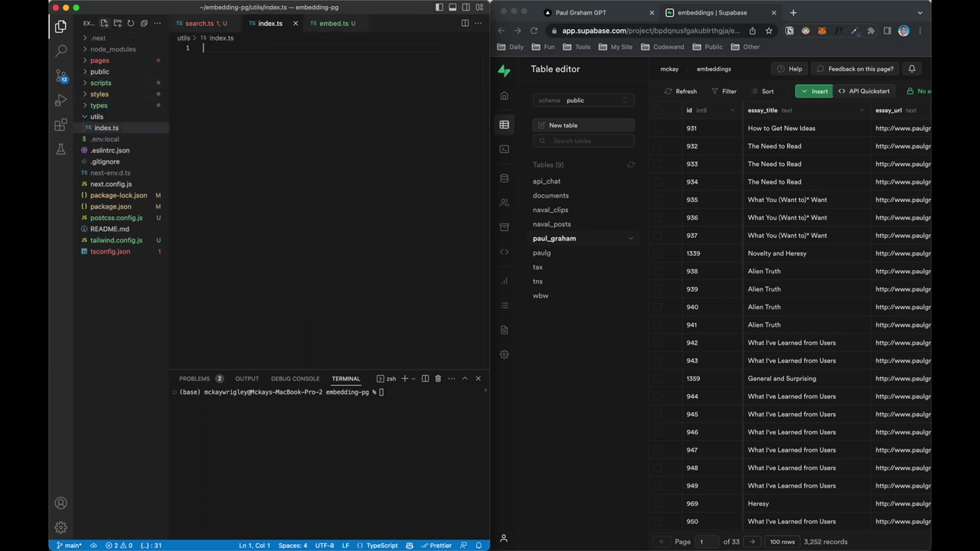Open Supabase Home icon in sidebar
Screen dimensions: 980x551
click(x=504, y=96)
